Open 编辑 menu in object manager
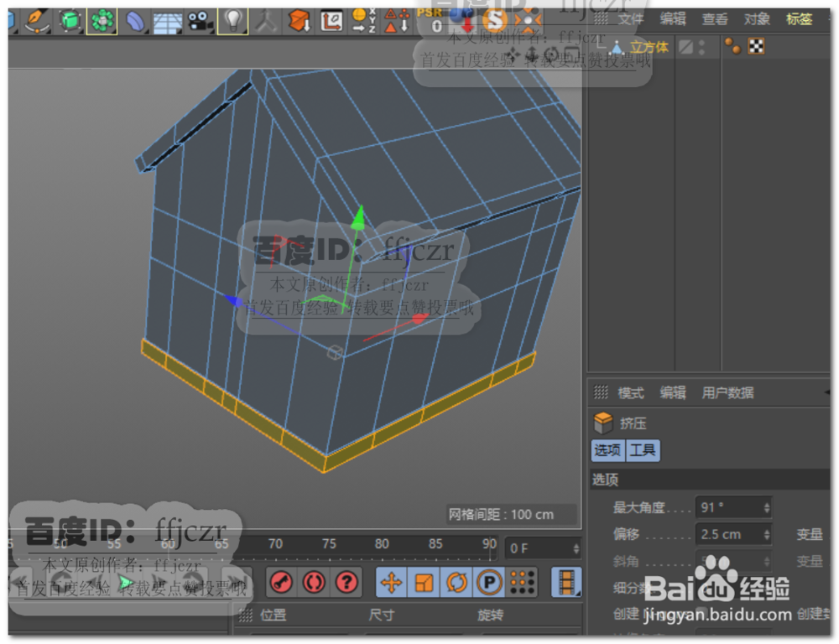The width and height of the screenshot is (839, 644). (673, 20)
